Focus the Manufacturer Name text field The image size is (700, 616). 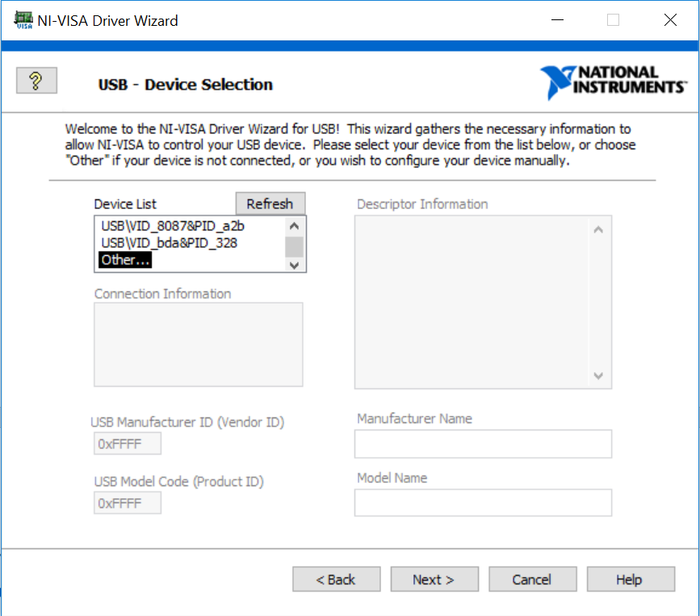click(483, 444)
